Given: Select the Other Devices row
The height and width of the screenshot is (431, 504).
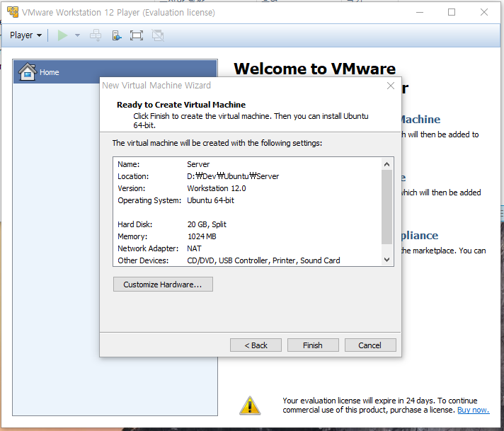Looking at the screenshot, I should point(248,260).
